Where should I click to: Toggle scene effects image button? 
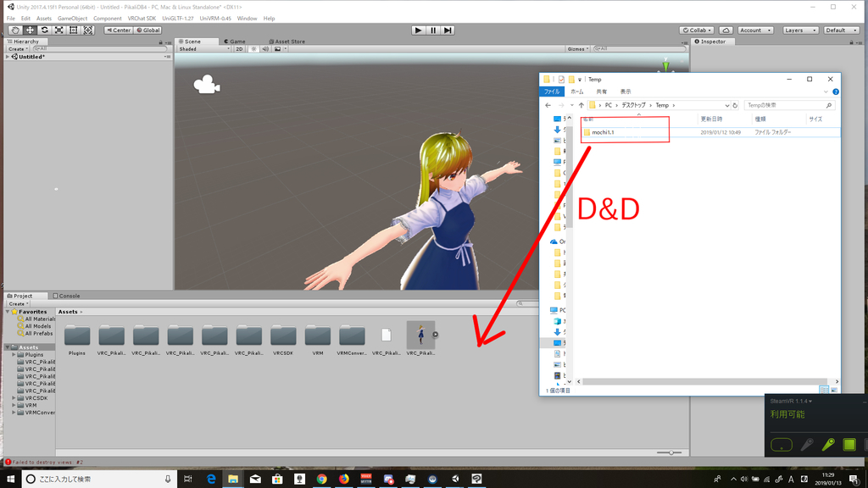coord(277,48)
